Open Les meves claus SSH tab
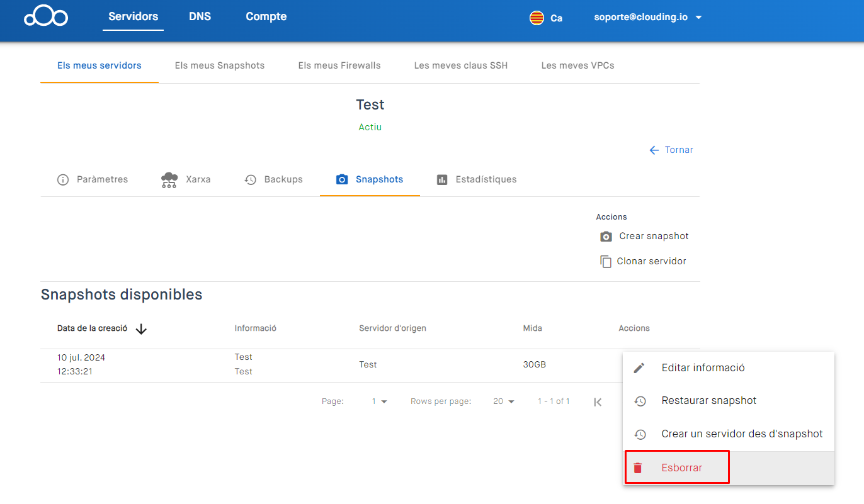 [x=460, y=65]
